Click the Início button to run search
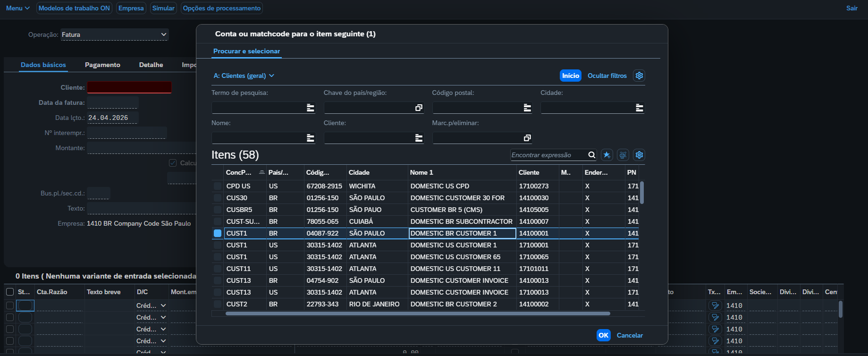Image resolution: width=868 pixels, height=356 pixels. point(571,76)
